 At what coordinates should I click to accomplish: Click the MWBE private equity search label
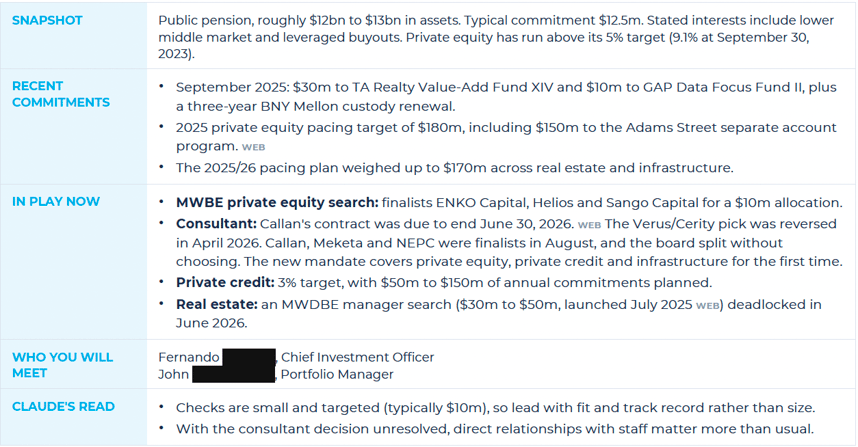pyautogui.click(x=277, y=202)
